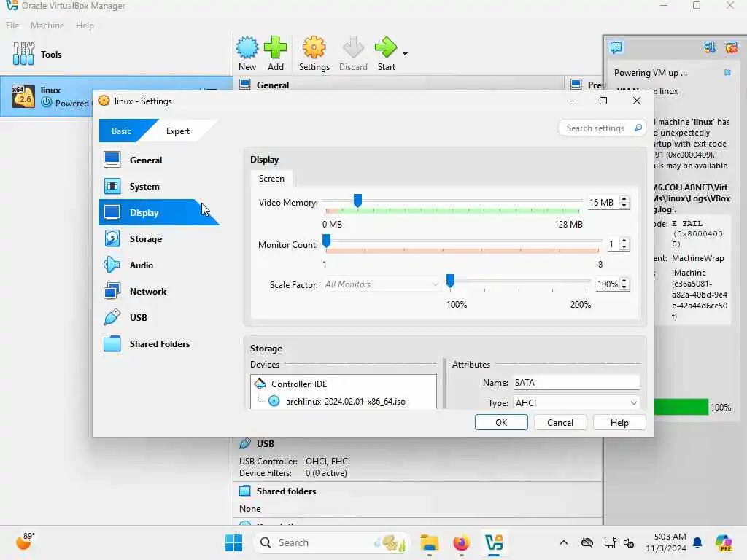Click the delete-finished notifications icon

click(x=731, y=47)
